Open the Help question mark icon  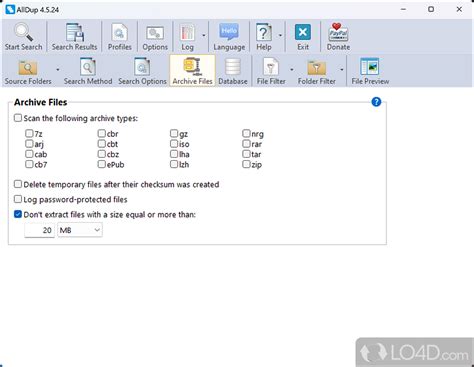pos(263,32)
